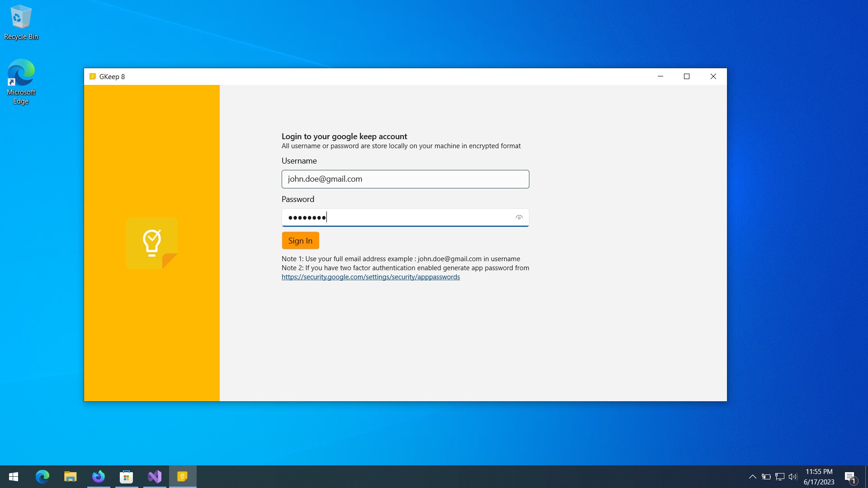The width and height of the screenshot is (868, 488).
Task: Open the notification center icon
Action: pyautogui.click(x=850, y=477)
